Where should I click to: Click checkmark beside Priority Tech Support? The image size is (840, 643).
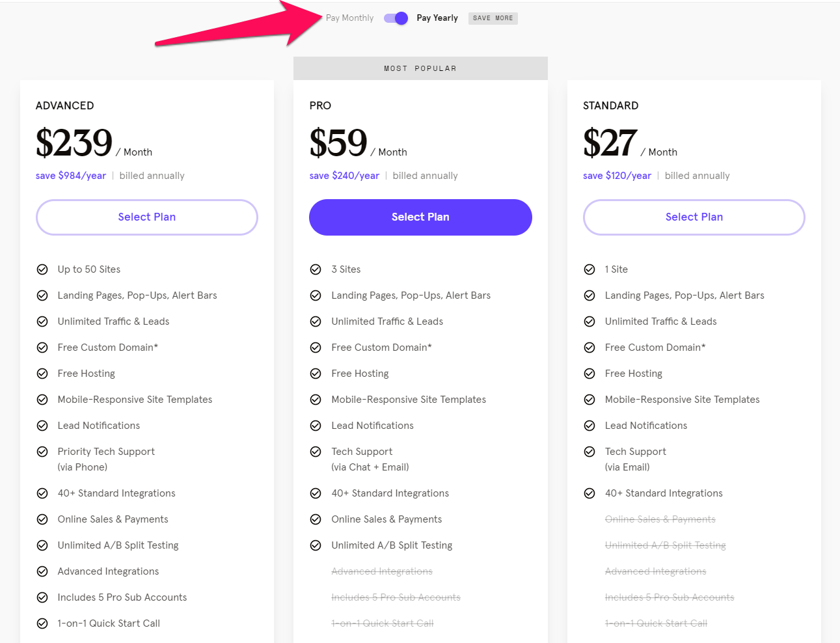(42, 452)
